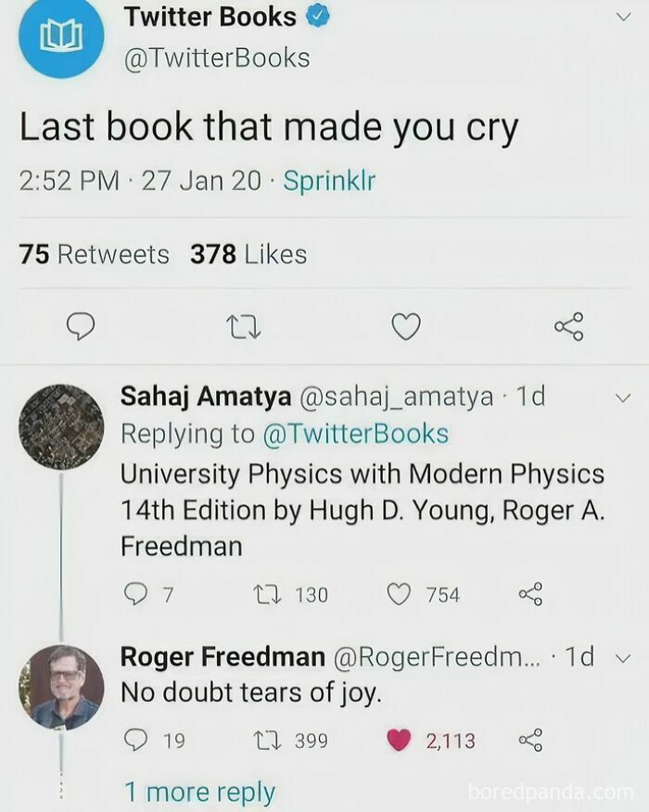Reply to the Twitter Books tweet

point(82,325)
